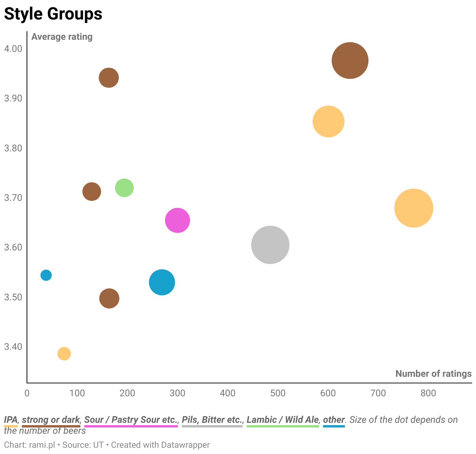Select the larger blue bubble near 3.53
The image size is (476, 454).
[162, 282]
